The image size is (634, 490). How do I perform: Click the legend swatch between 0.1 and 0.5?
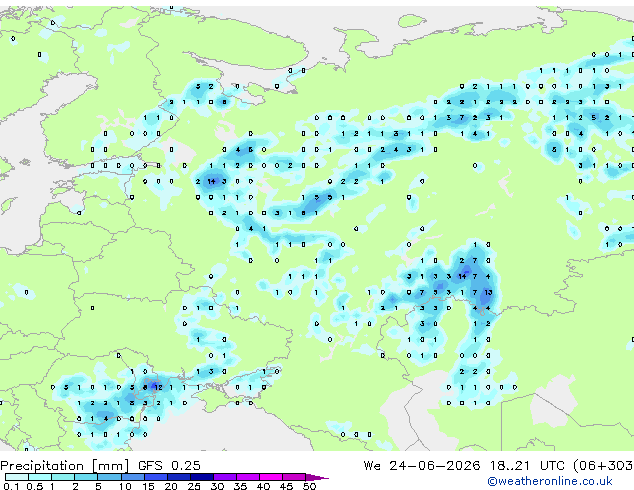coord(17,477)
